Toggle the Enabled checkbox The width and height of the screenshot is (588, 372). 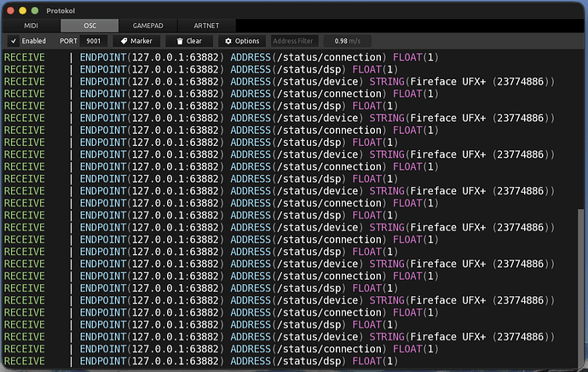point(14,41)
